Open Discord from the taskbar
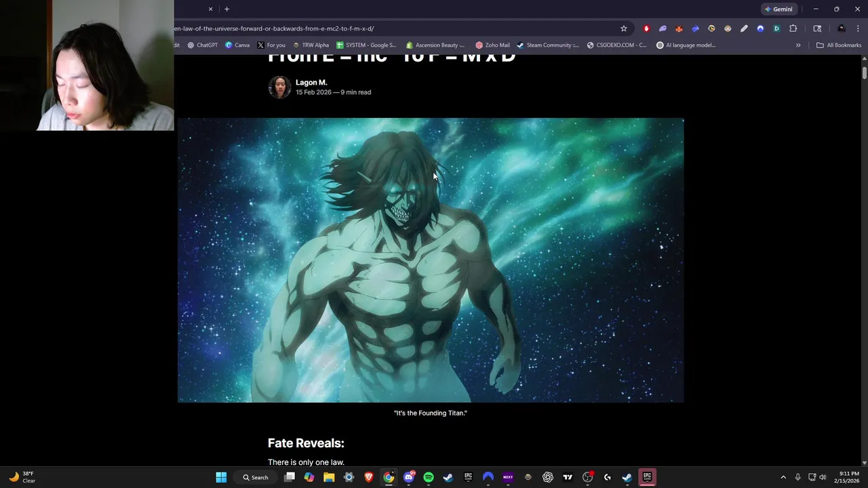Viewport: 868px width, 488px height. click(x=409, y=477)
